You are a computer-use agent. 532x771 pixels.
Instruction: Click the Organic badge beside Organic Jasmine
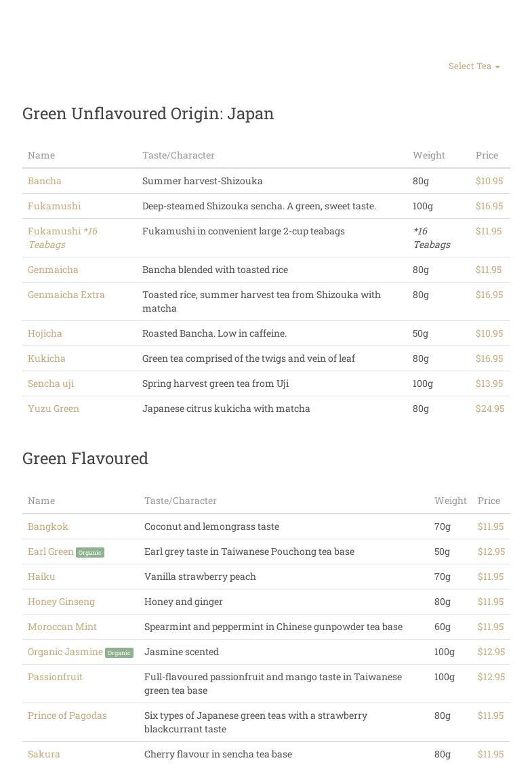pyautogui.click(x=119, y=653)
